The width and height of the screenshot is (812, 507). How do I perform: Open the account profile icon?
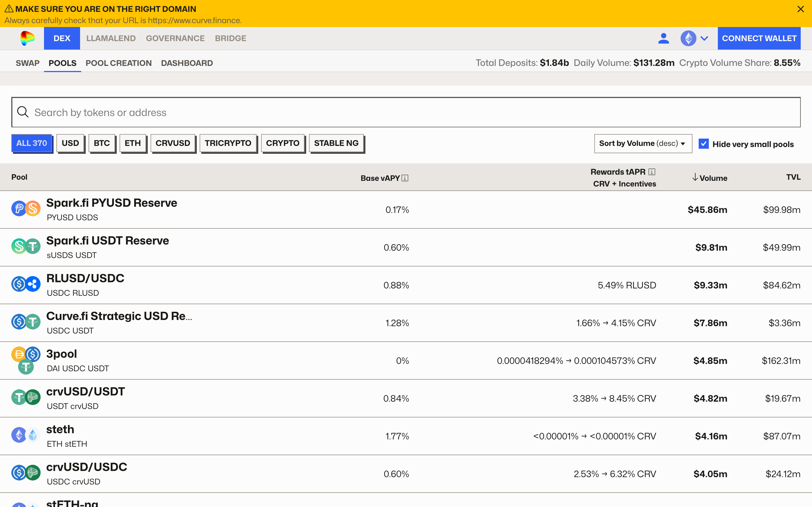tap(664, 38)
